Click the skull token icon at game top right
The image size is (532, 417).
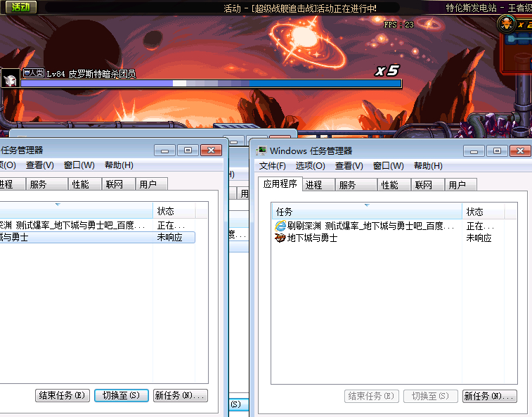coord(507,24)
